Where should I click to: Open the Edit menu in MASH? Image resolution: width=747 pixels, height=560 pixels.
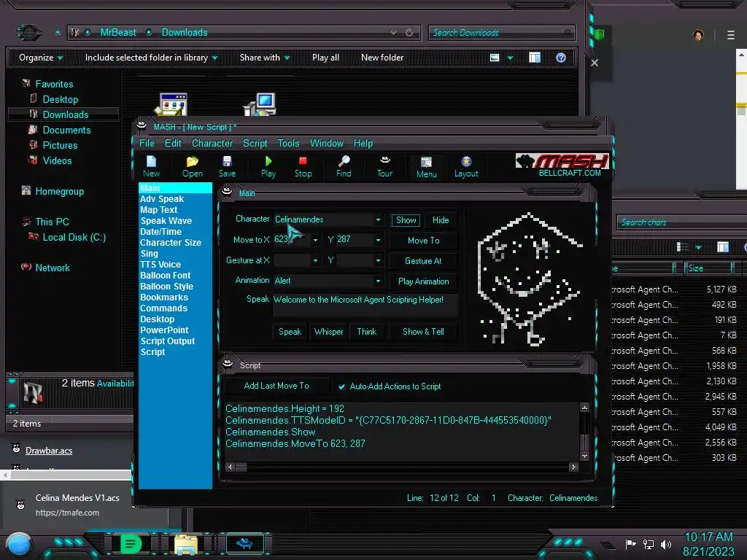coord(173,144)
